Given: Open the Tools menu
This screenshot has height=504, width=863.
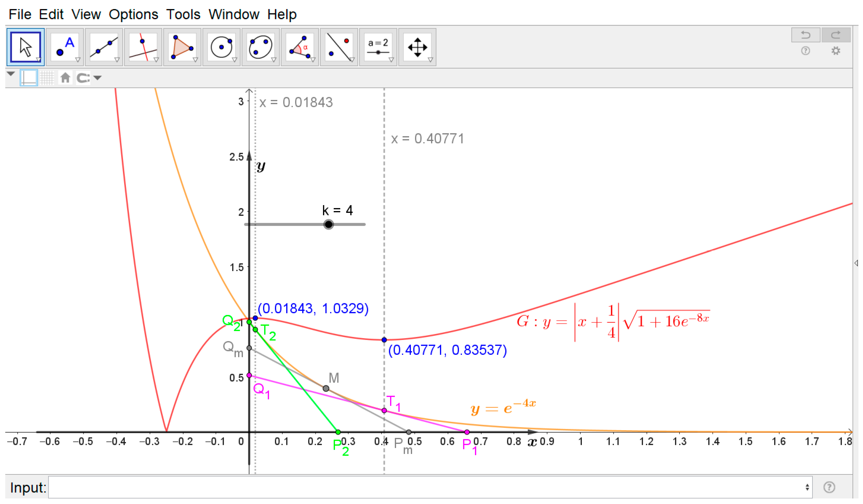Looking at the screenshot, I should (183, 14).
